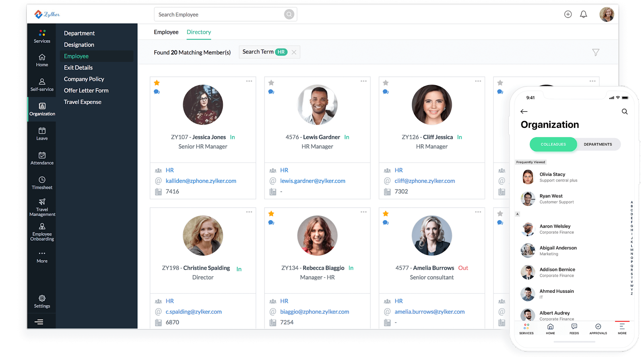Open notifications bell
This screenshot has width=644, height=357.
pos(583,14)
